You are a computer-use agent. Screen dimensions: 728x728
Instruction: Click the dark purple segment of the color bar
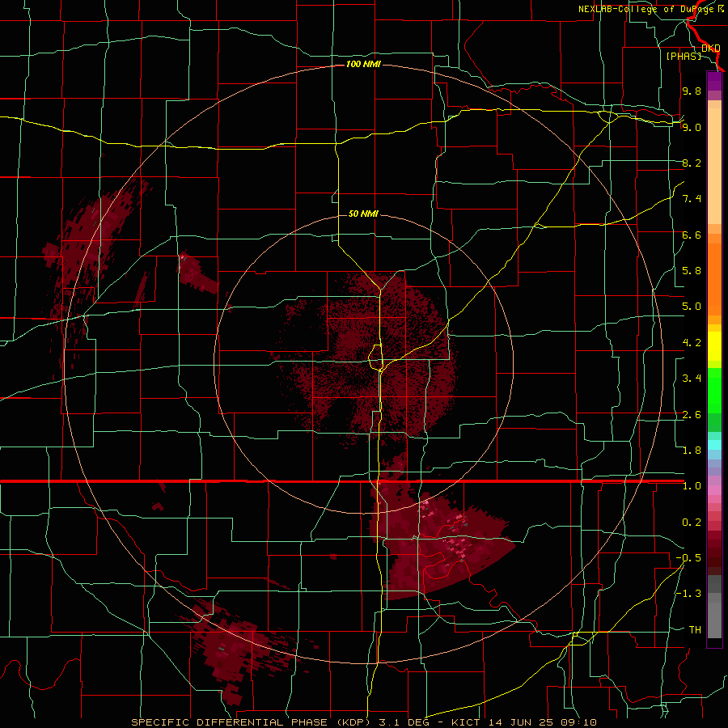pos(714,81)
